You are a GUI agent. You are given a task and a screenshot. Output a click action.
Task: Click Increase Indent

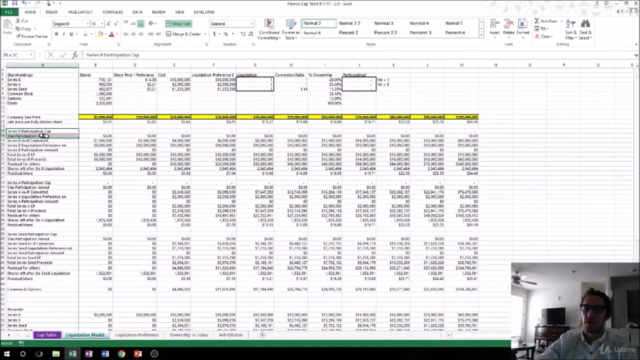158,34
